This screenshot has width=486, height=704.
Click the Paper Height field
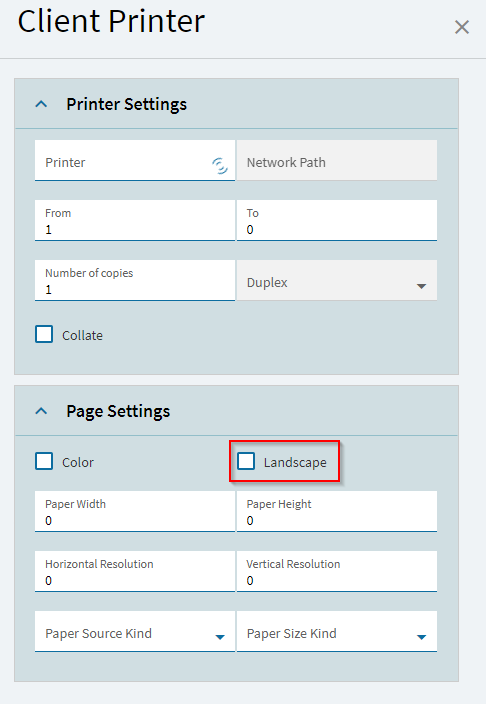click(x=337, y=511)
